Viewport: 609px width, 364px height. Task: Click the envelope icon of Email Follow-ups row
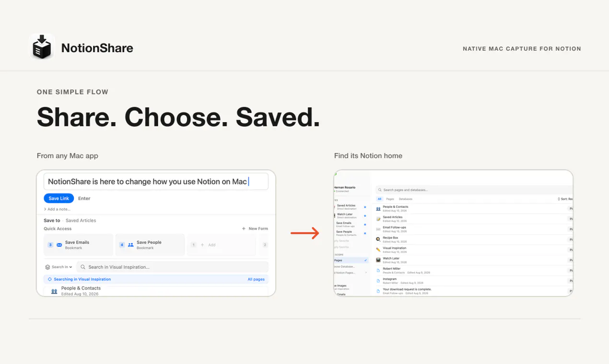(x=378, y=229)
